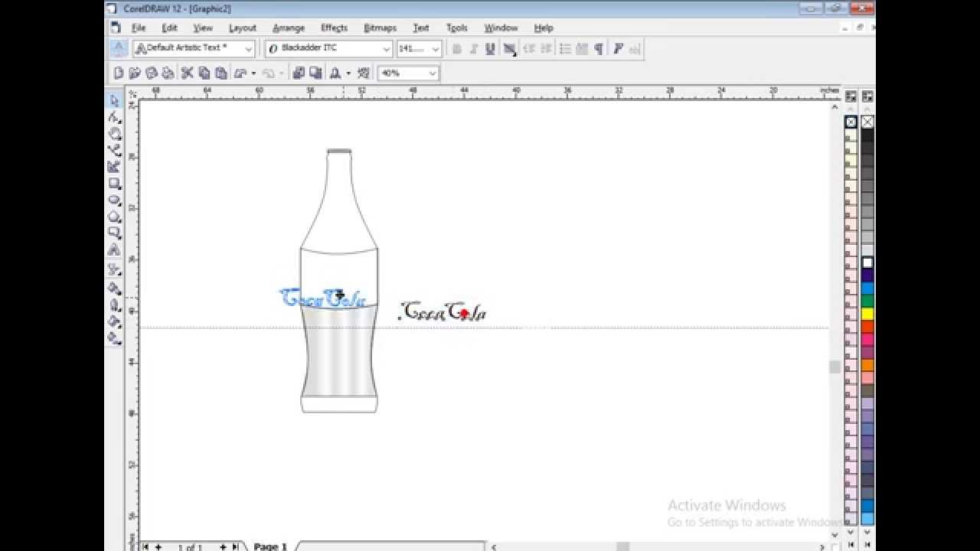Click the New document icon
Image resolution: width=980 pixels, height=551 pixels.
click(x=119, y=73)
